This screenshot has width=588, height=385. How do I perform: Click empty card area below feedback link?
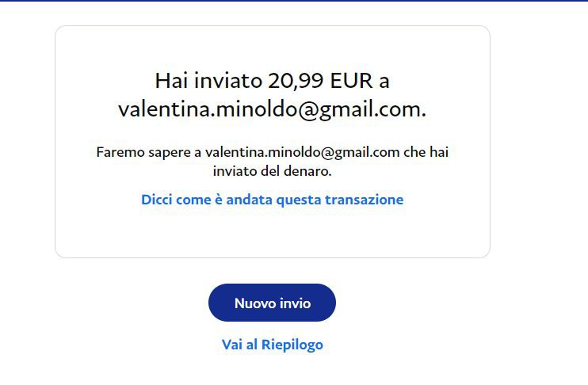(x=273, y=232)
